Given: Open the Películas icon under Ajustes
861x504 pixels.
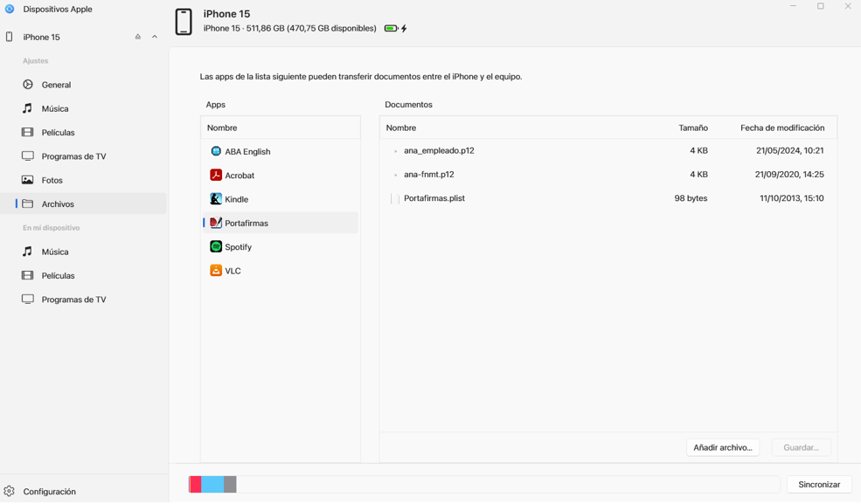Looking at the screenshot, I should pos(27,132).
